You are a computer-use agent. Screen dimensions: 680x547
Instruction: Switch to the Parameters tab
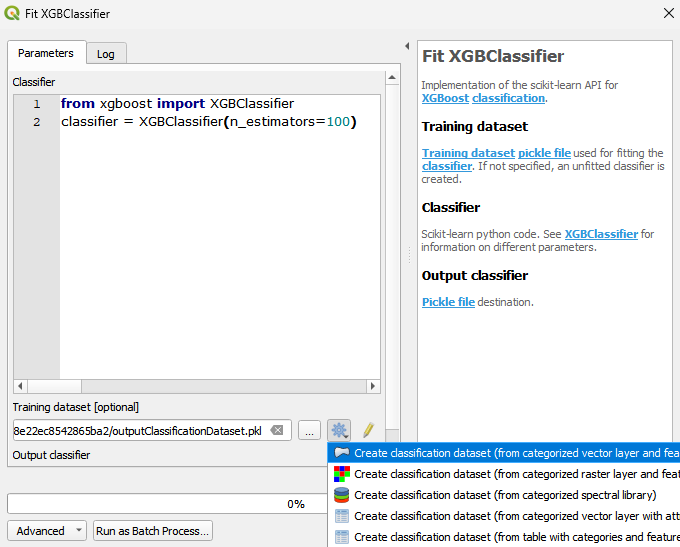pos(46,53)
